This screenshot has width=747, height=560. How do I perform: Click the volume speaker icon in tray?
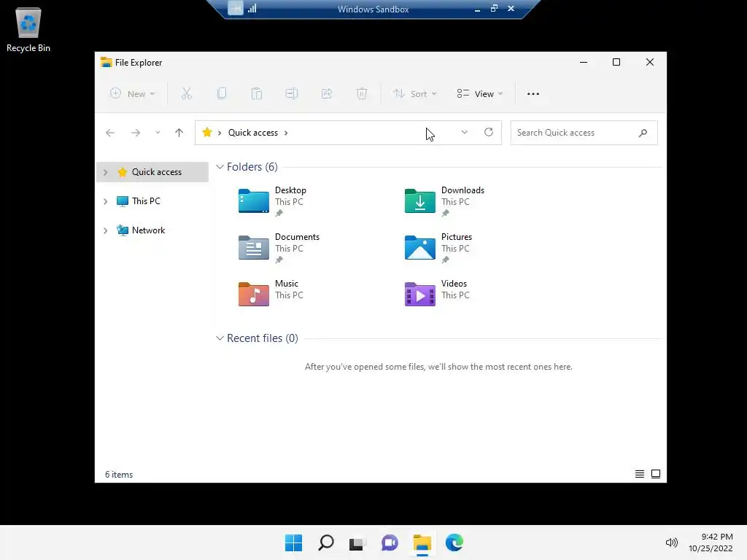(671, 542)
